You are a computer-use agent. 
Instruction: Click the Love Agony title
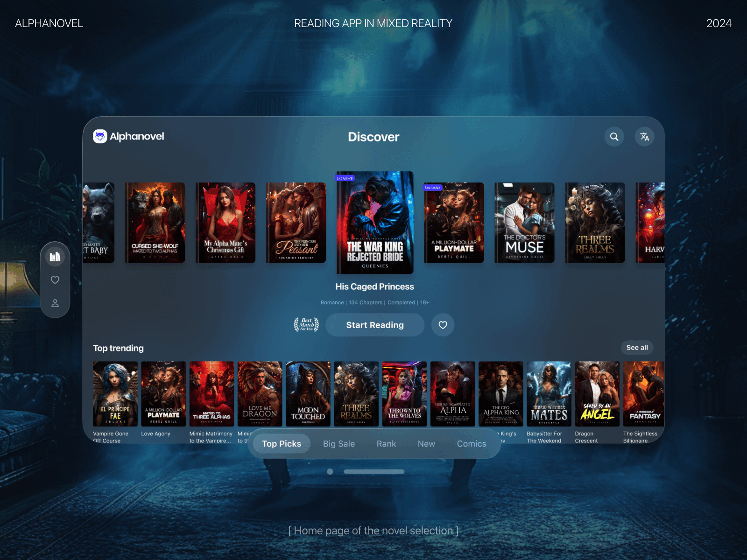point(155,434)
